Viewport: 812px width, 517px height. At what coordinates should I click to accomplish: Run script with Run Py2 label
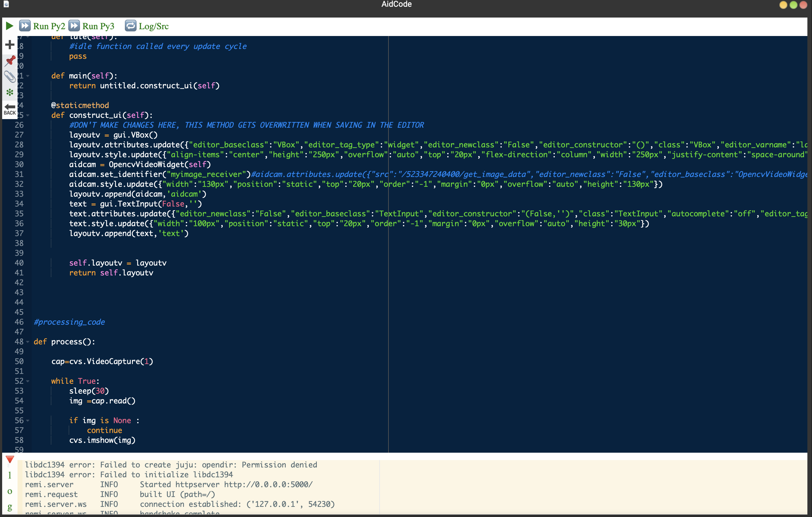click(x=49, y=26)
